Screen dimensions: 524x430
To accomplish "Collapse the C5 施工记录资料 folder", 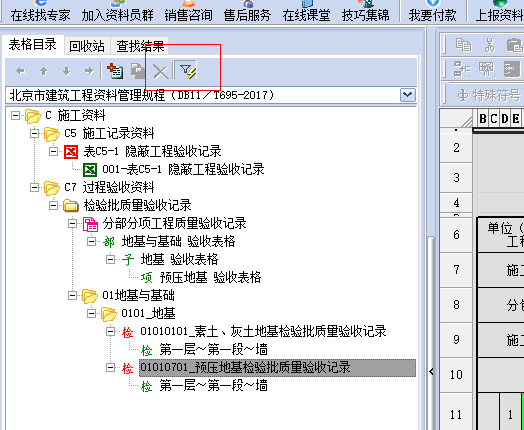I will click(34, 133).
